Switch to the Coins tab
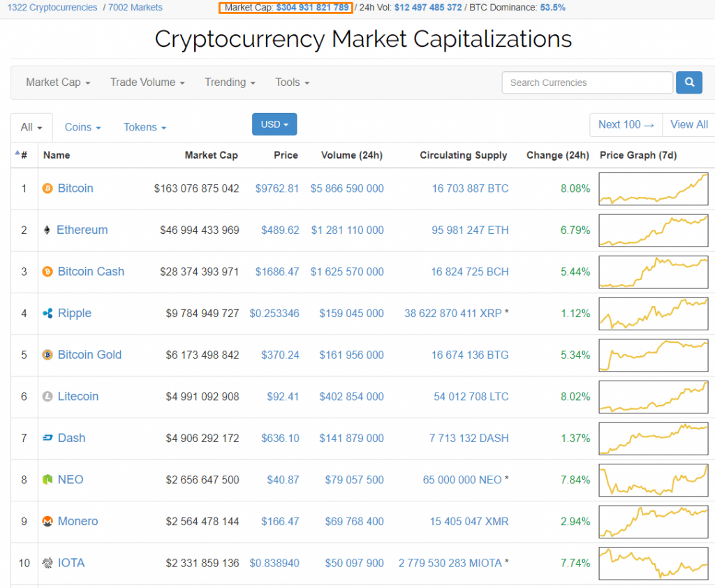This screenshot has width=715, height=588. pos(82,127)
